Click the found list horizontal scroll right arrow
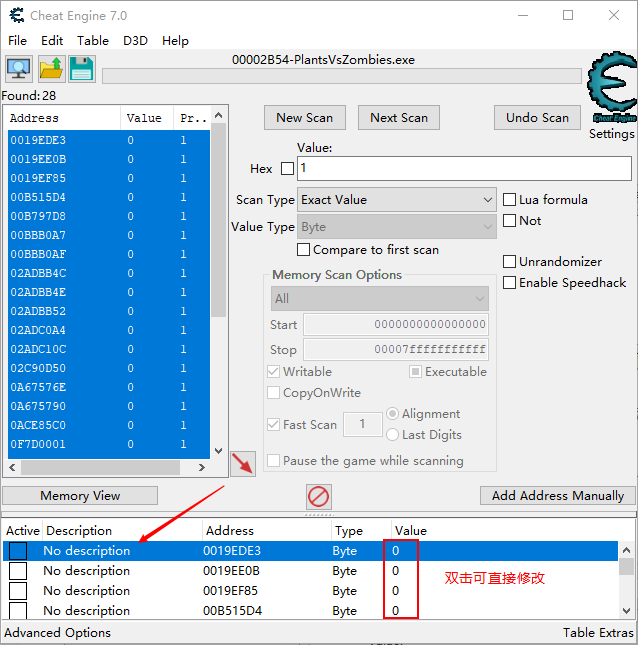This screenshot has height=645, width=638. pos(202,468)
